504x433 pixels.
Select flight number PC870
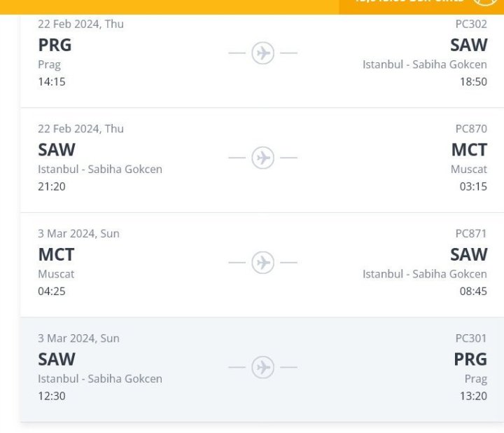(x=471, y=129)
